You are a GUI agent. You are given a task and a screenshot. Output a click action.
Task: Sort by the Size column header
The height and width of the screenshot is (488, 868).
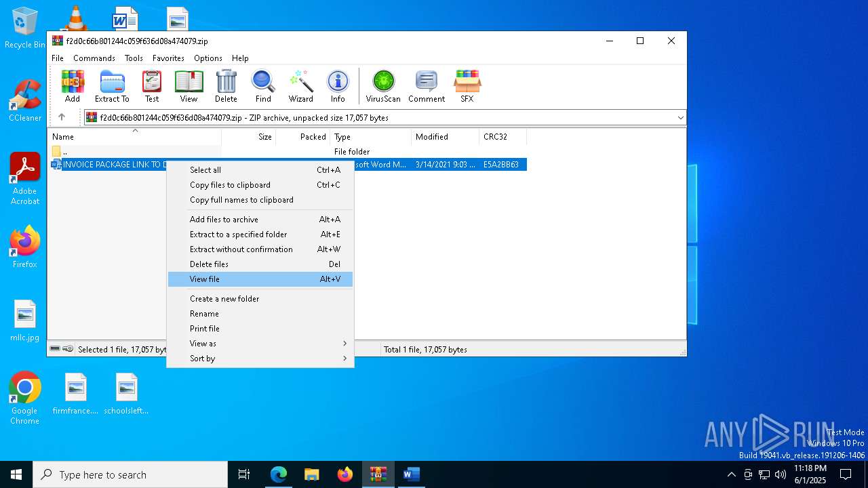click(249, 137)
